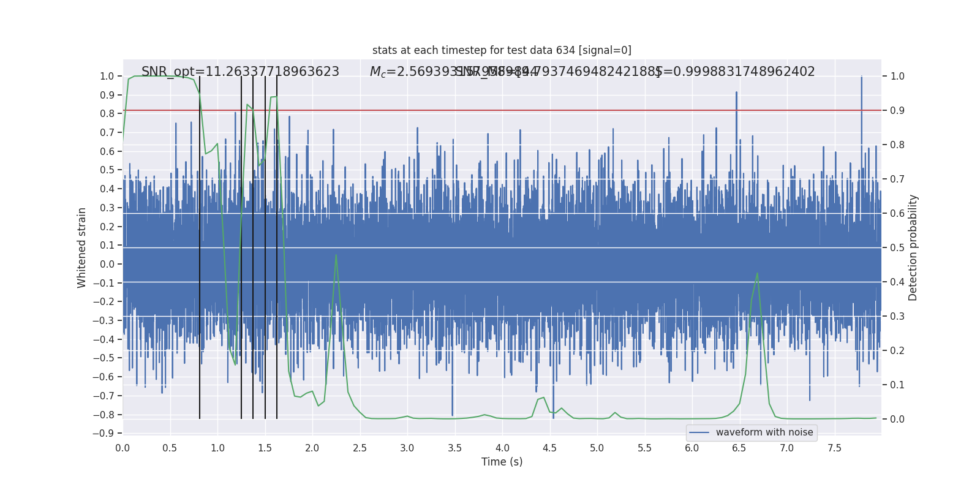This screenshot has height=490, width=980.
Task: Click the −0.4 tick on the left axis
Action: click(x=104, y=339)
